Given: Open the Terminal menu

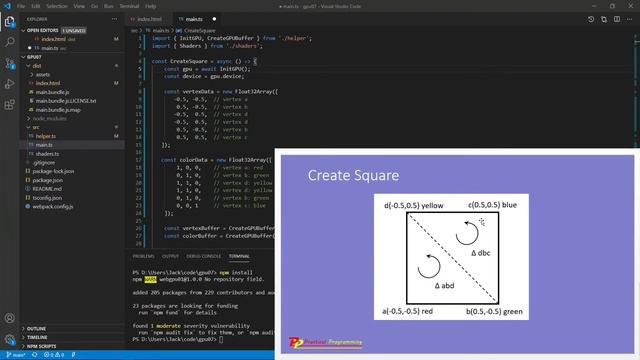Looking at the screenshot, I should tap(129, 6).
